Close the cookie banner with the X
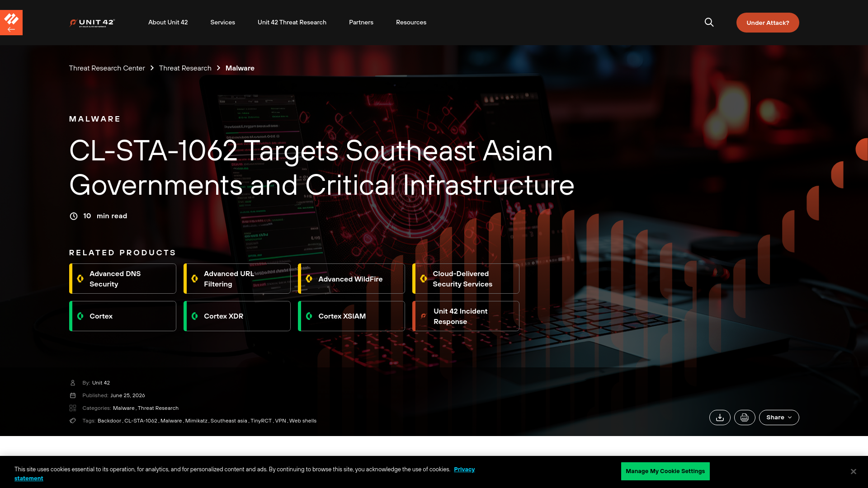This screenshot has height=488, width=868. point(853,471)
